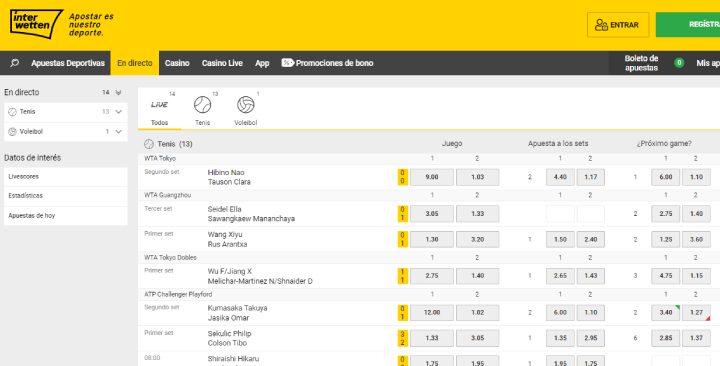The image size is (720, 366).
Task: Bet 12.00 on Kumasaka Takuya
Action: click(432, 313)
